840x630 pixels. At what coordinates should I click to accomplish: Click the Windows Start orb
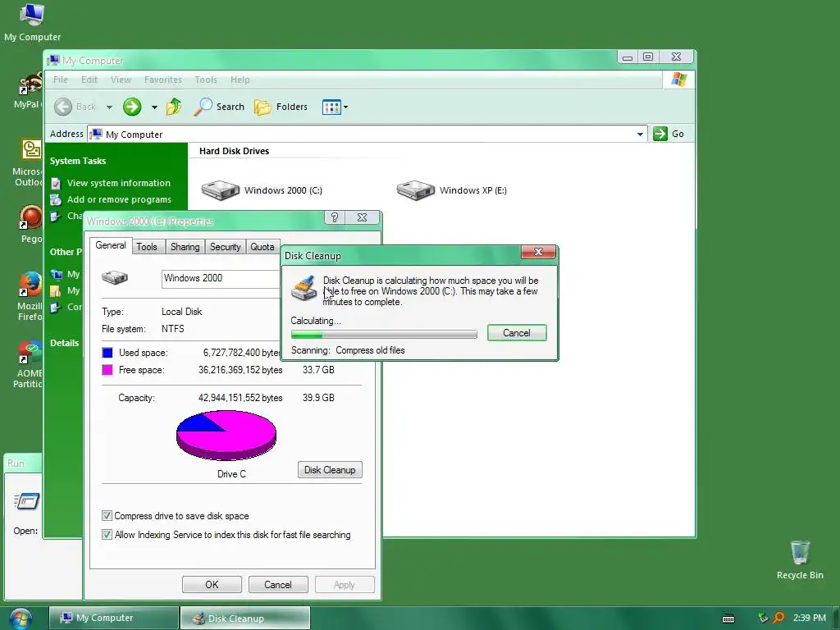pos(21,619)
